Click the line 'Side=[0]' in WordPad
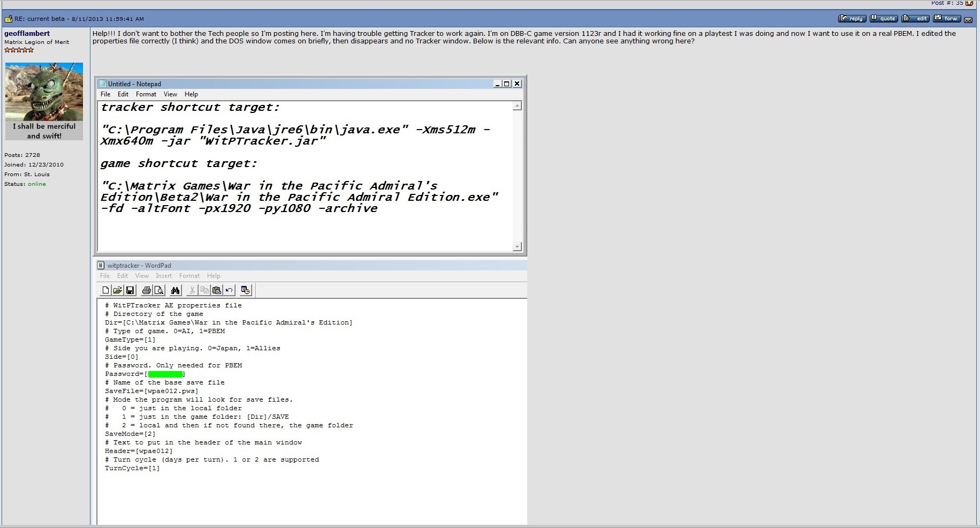This screenshot has width=980, height=528. coord(121,357)
